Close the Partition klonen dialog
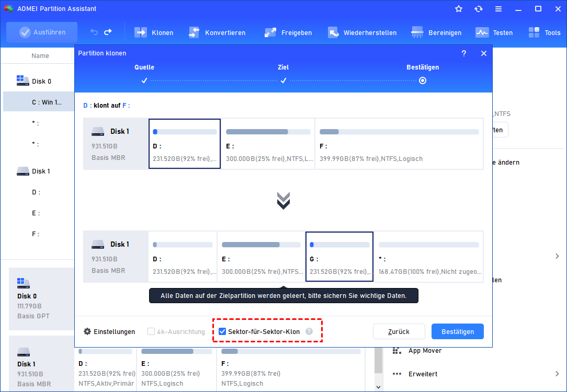 pos(484,53)
